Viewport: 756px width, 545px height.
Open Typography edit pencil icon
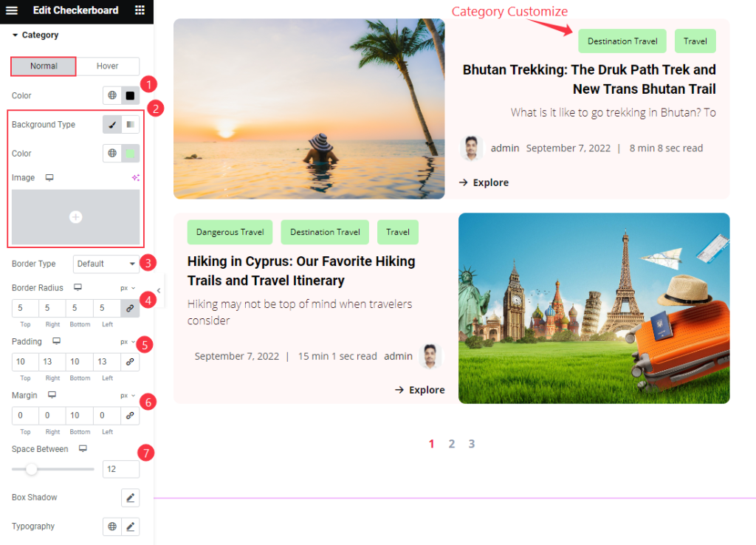[x=130, y=527]
